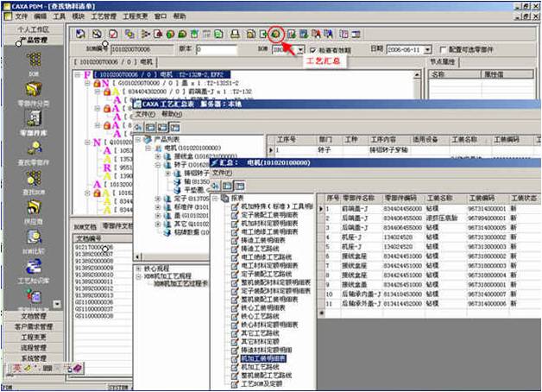The image size is (542, 392).
Task: Open the BOM type dropdown
Action: [x=300, y=50]
